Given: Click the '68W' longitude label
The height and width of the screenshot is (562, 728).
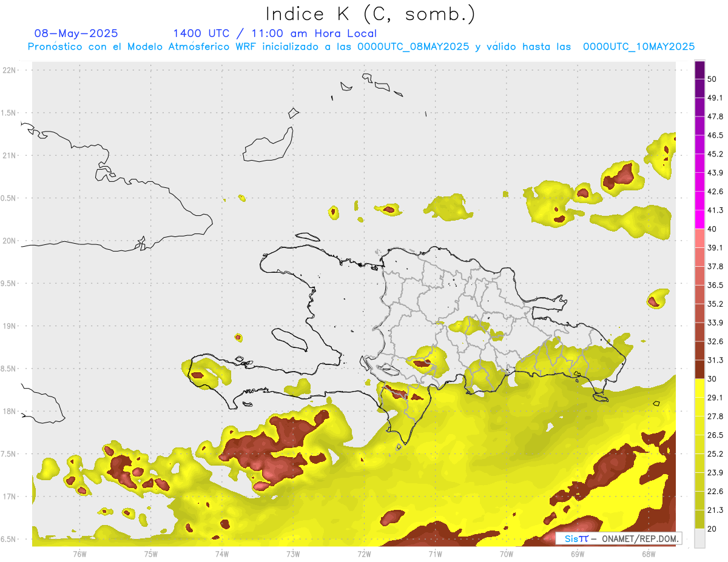Looking at the screenshot, I should point(649,554).
